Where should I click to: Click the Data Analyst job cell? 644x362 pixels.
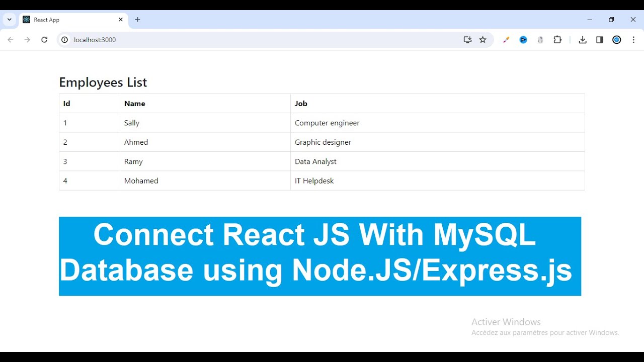(x=438, y=161)
